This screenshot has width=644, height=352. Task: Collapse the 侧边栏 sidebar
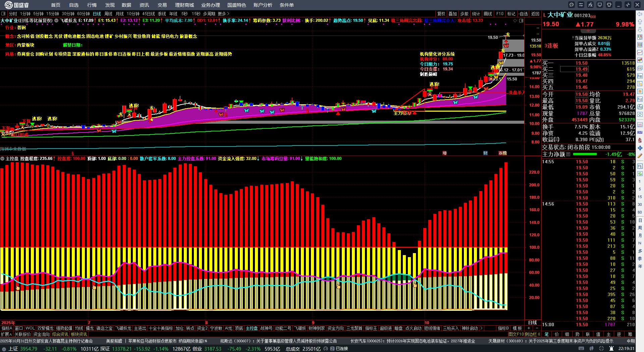click(x=533, y=334)
